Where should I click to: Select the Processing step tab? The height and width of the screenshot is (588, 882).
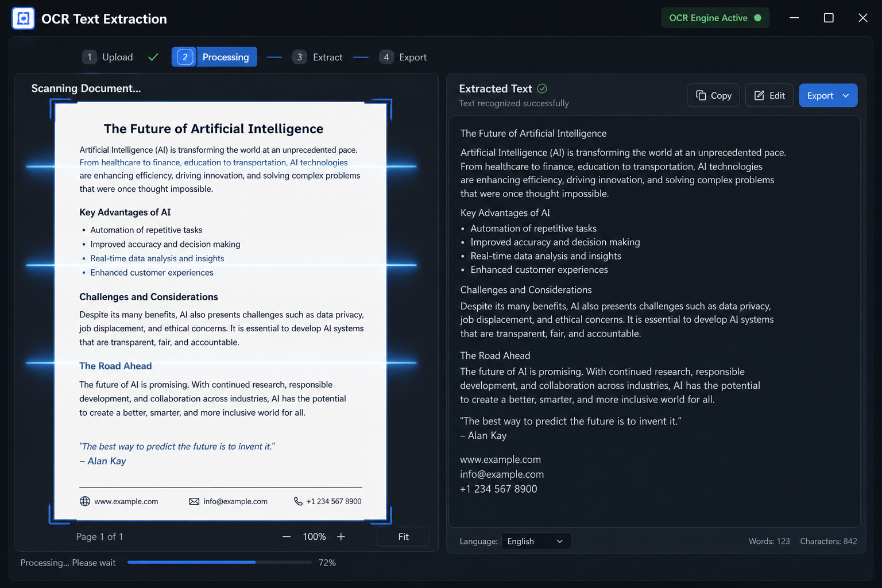[x=214, y=57]
